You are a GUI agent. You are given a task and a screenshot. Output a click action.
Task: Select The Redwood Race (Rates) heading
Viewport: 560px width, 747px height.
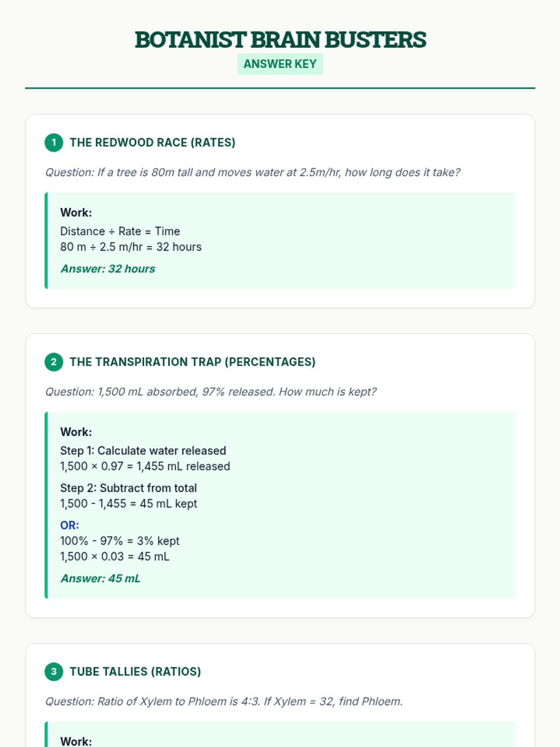pyautogui.click(x=153, y=142)
